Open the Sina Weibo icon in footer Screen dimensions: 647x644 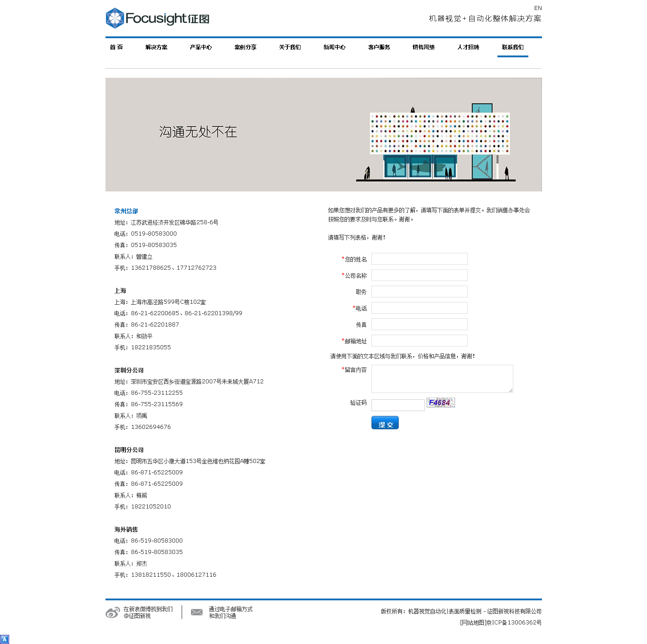[x=112, y=613]
